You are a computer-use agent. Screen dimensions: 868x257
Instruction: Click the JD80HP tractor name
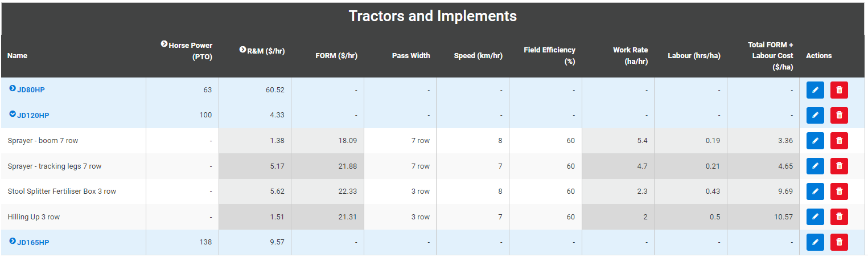[x=31, y=90]
